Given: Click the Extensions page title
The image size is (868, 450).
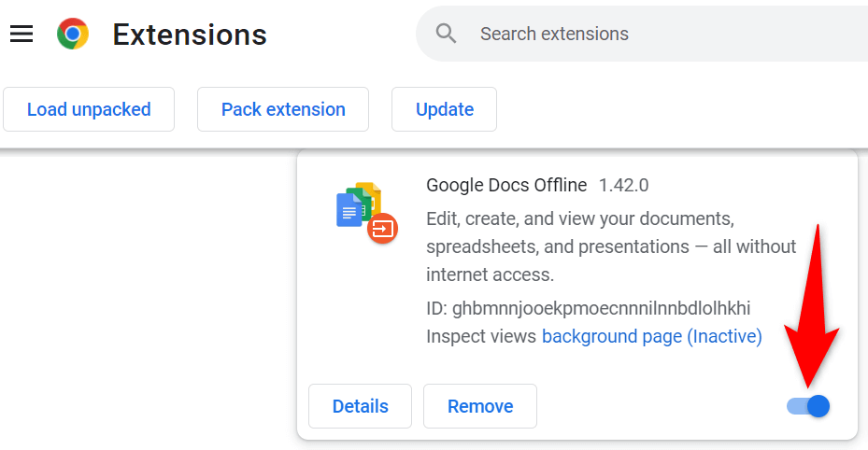Looking at the screenshot, I should [x=190, y=35].
